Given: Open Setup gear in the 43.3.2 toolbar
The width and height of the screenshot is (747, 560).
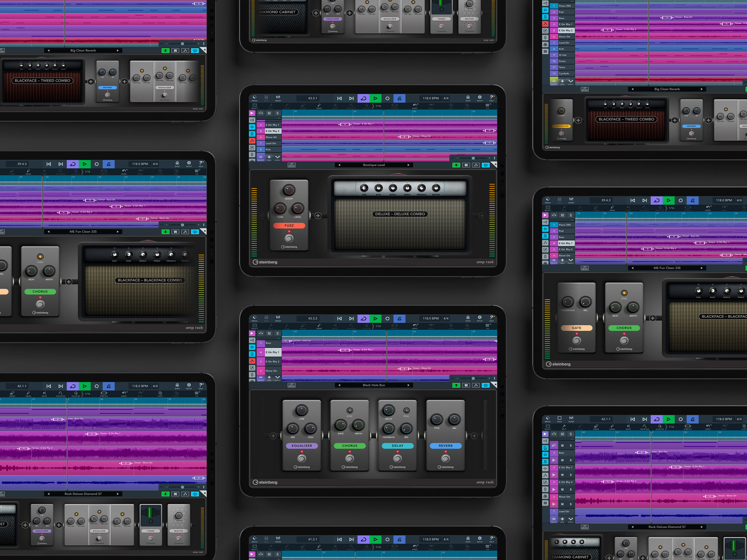Looking at the screenshot, I should [480, 318].
